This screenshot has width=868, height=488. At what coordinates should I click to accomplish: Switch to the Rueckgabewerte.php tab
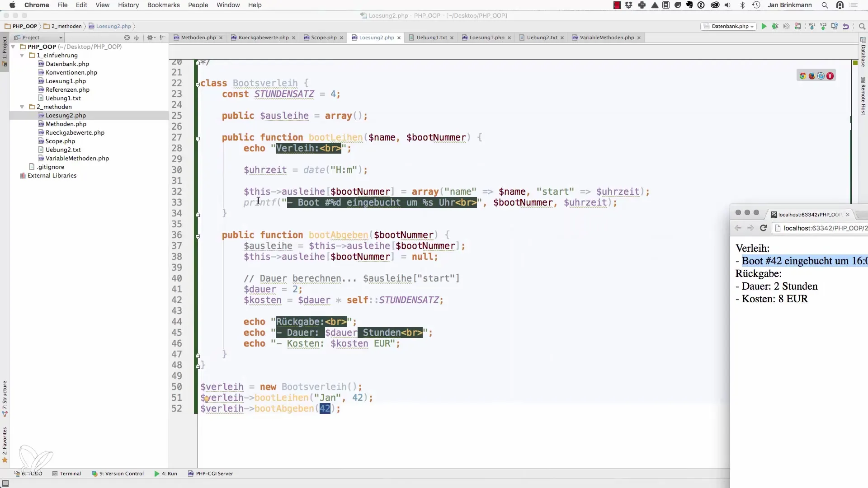(x=263, y=38)
